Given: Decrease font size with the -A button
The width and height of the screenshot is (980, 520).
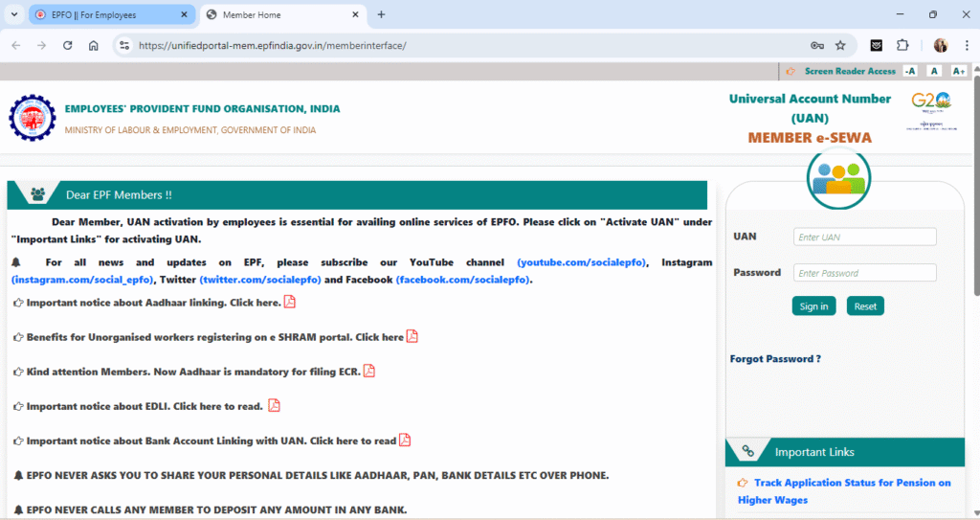Looking at the screenshot, I should (x=909, y=71).
